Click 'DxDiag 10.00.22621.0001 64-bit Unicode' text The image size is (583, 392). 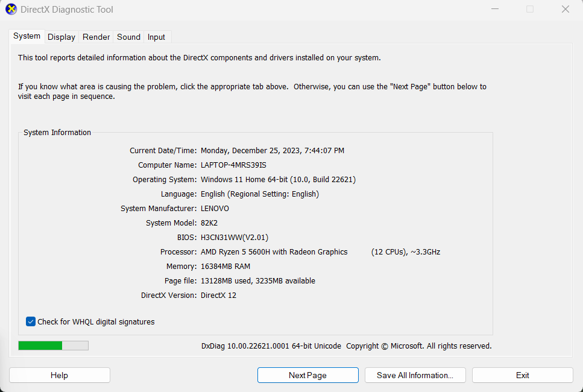point(271,346)
